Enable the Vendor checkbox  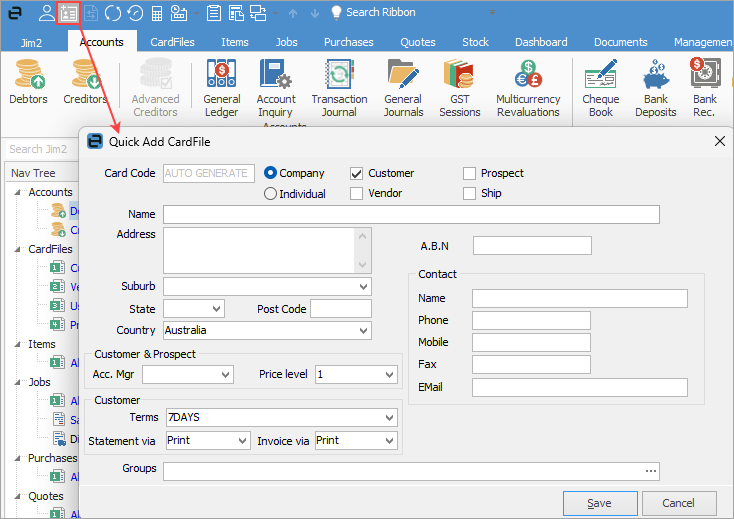356,194
